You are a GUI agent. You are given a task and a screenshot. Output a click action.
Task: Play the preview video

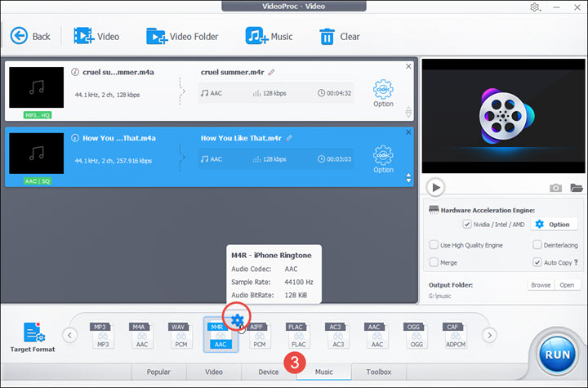(435, 187)
